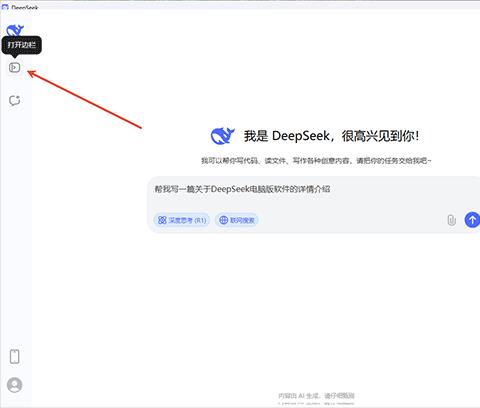This screenshot has width=480, height=408.
Task: Open the user profile avatar
Action: point(15,385)
